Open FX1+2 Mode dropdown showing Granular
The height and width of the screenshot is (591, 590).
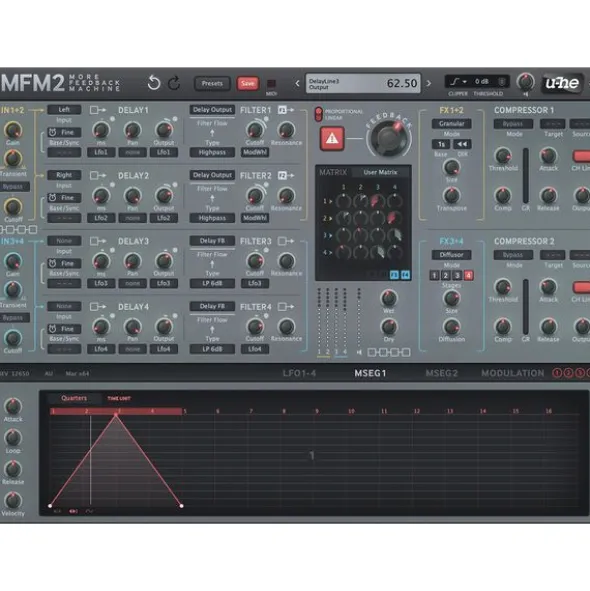coord(451,124)
